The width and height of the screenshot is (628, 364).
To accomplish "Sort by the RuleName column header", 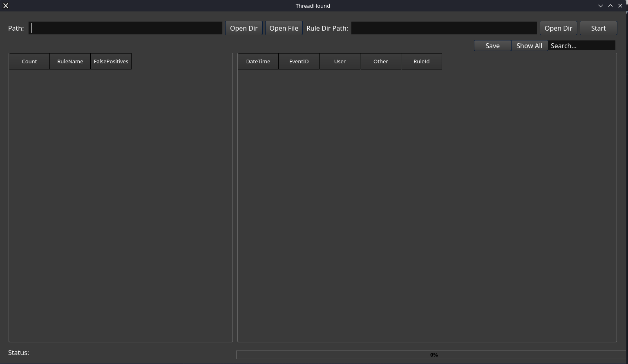I will pyautogui.click(x=70, y=61).
